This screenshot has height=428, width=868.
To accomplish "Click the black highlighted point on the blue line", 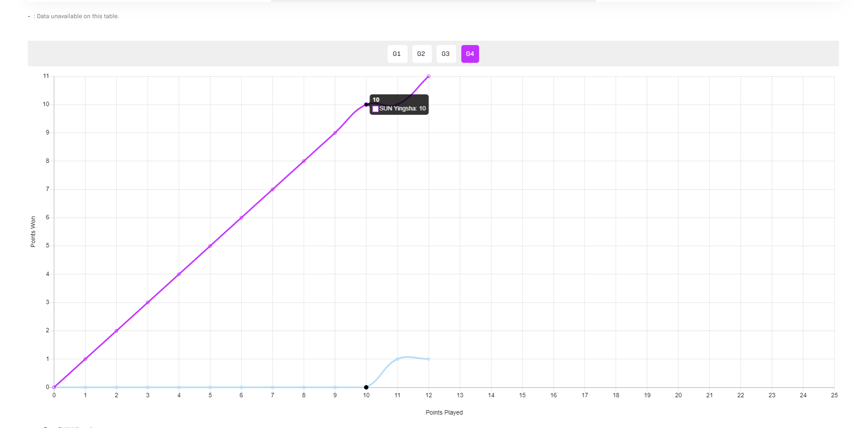I will (366, 387).
